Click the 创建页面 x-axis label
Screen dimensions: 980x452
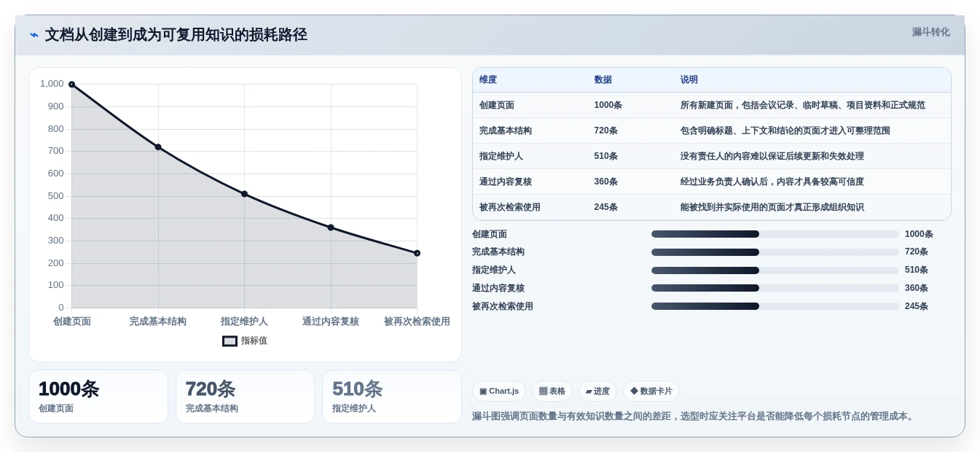(x=72, y=322)
